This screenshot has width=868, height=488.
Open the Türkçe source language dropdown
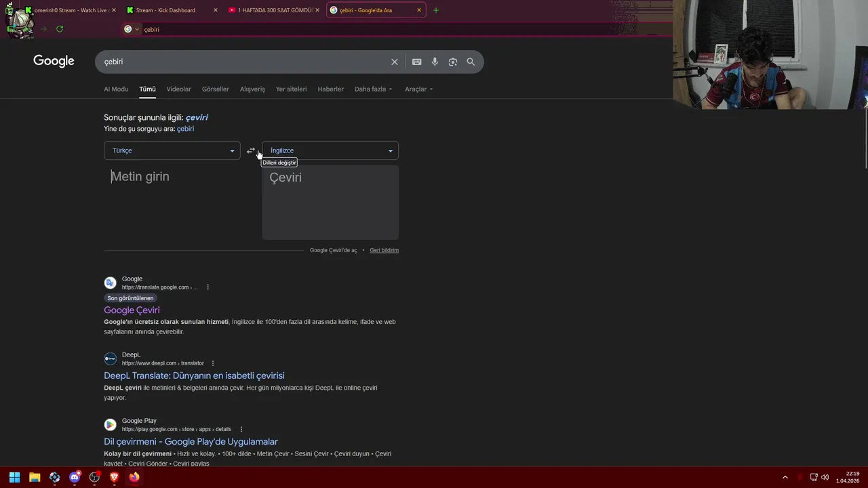[172, 150]
